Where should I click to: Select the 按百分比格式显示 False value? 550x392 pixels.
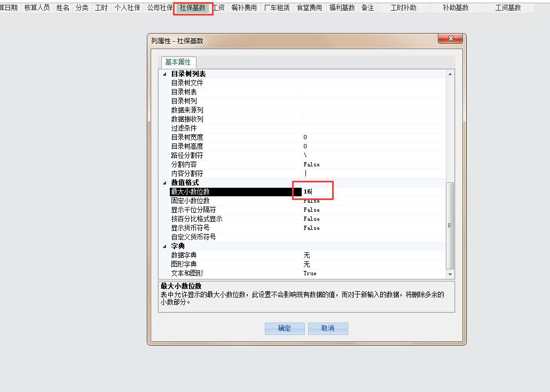tap(311, 219)
